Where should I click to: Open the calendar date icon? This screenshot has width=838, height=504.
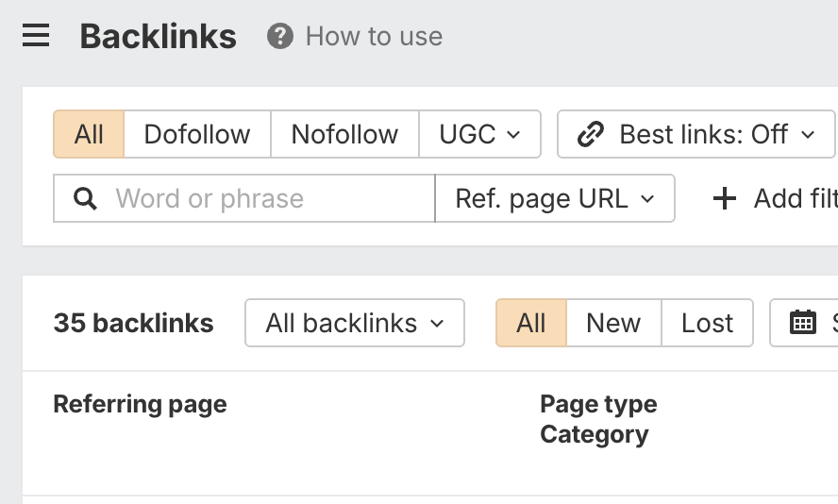click(x=803, y=323)
